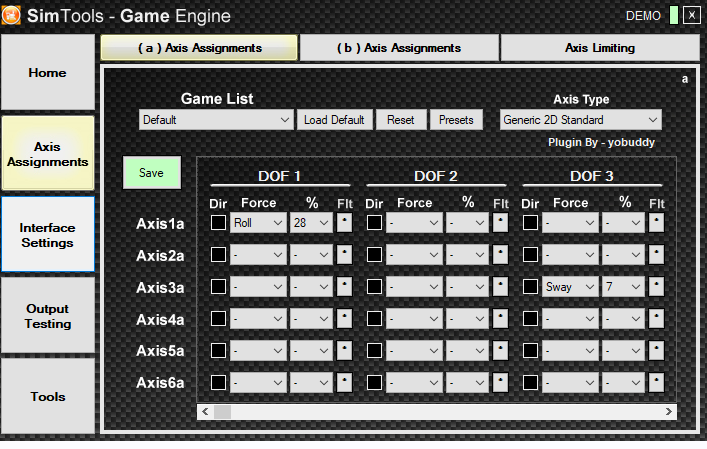Click Axis2a DOF 1 Flt filter button
This screenshot has width=707, height=449.
[344, 255]
